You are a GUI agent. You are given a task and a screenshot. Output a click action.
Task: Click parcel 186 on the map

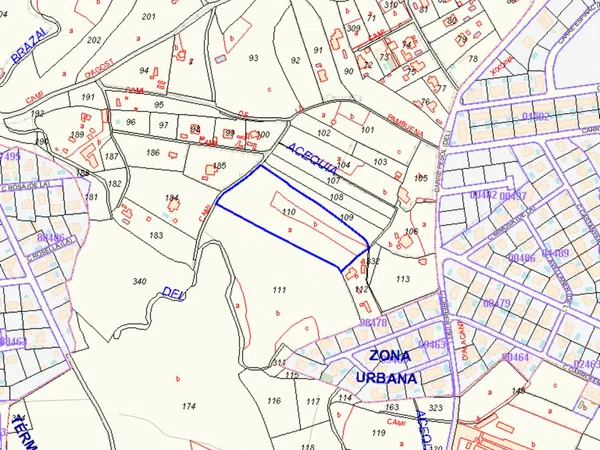pyautogui.click(x=153, y=152)
